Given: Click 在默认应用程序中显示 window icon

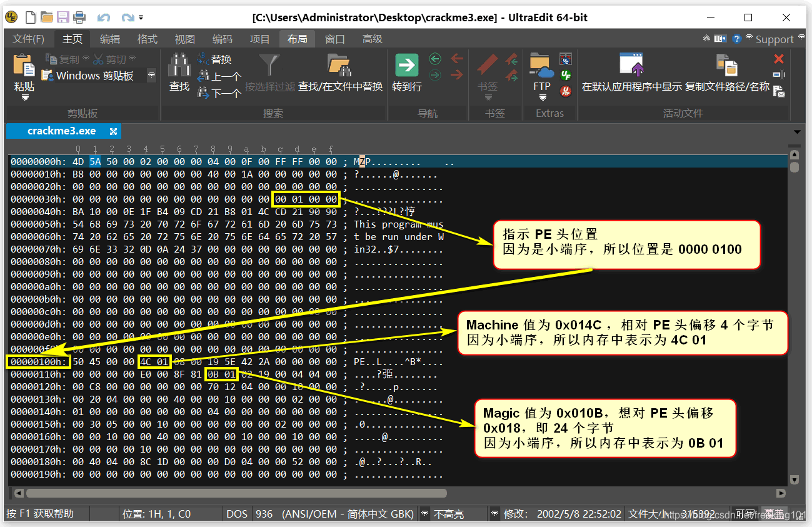Looking at the screenshot, I should pyautogui.click(x=631, y=66).
